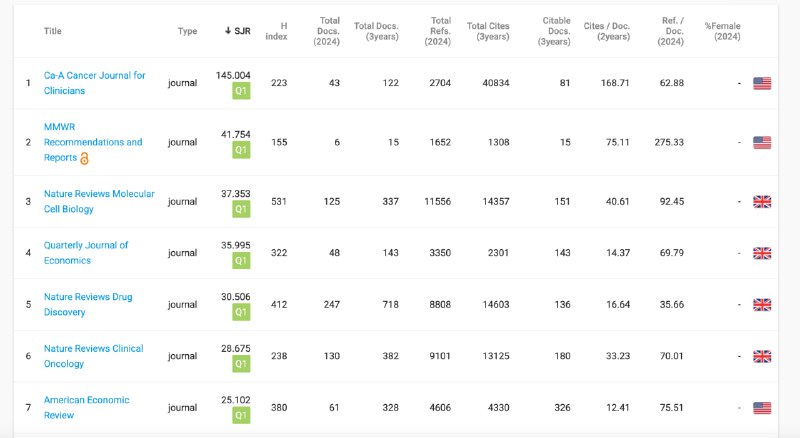Click the UK flag for Nature Reviews Drug Discovery
Image resolution: width=800 pixels, height=438 pixels.
click(762, 305)
